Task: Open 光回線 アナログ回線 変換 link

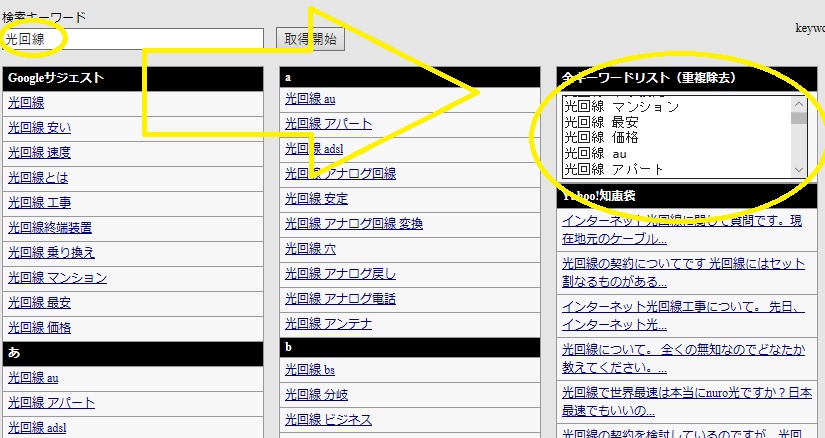Action: (x=354, y=224)
